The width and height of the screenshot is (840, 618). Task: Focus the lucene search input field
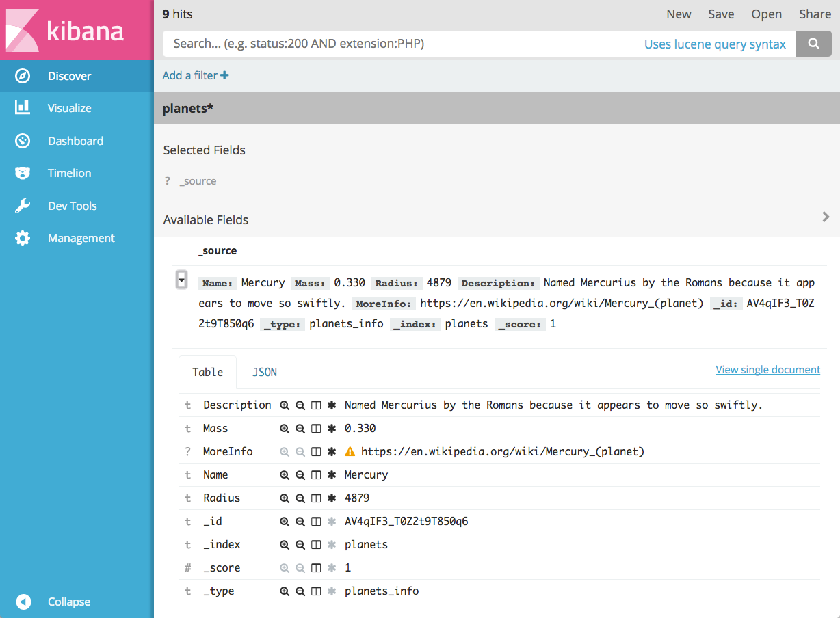pyautogui.click(x=479, y=44)
